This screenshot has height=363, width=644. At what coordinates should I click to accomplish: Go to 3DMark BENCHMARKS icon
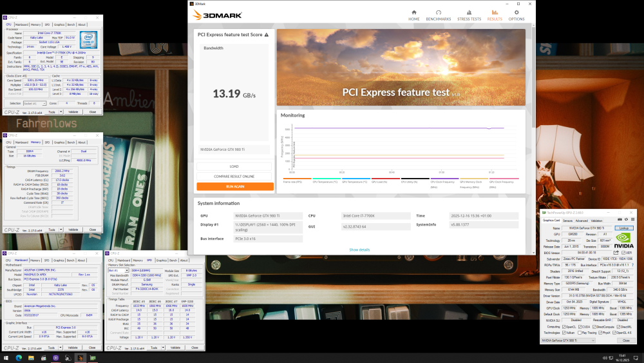[x=439, y=15]
